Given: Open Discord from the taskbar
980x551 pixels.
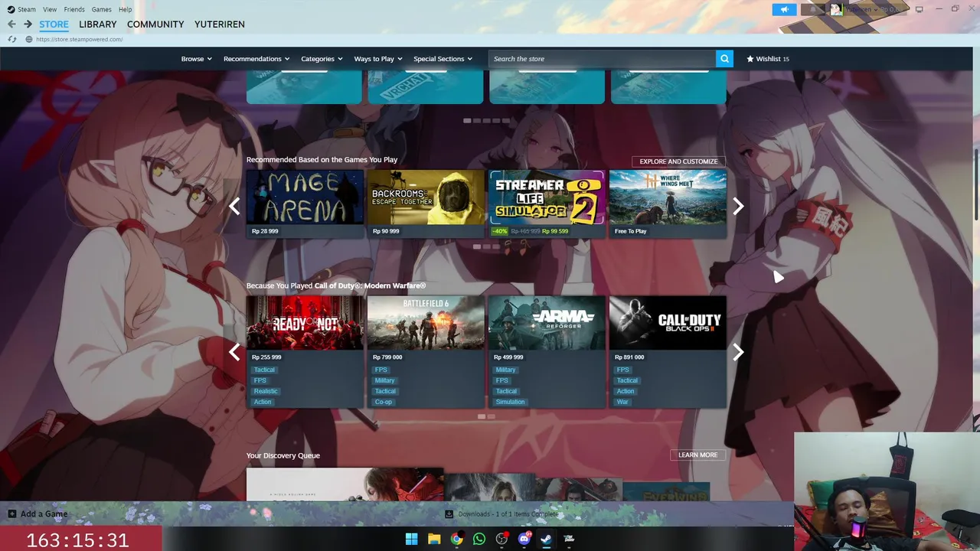Looking at the screenshot, I should [x=524, y=539].
